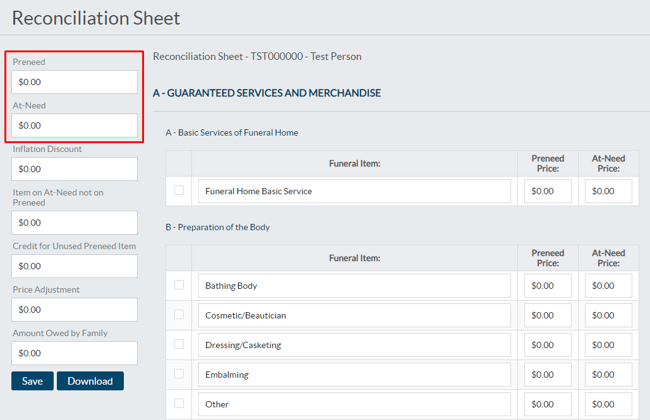Set the Other row At-Need price
This screenshot has height=420, width=650.
(x=609, y=404)
